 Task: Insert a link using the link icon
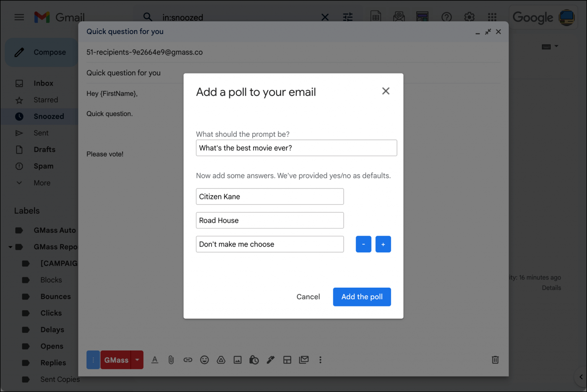click(x=188, y=360)
